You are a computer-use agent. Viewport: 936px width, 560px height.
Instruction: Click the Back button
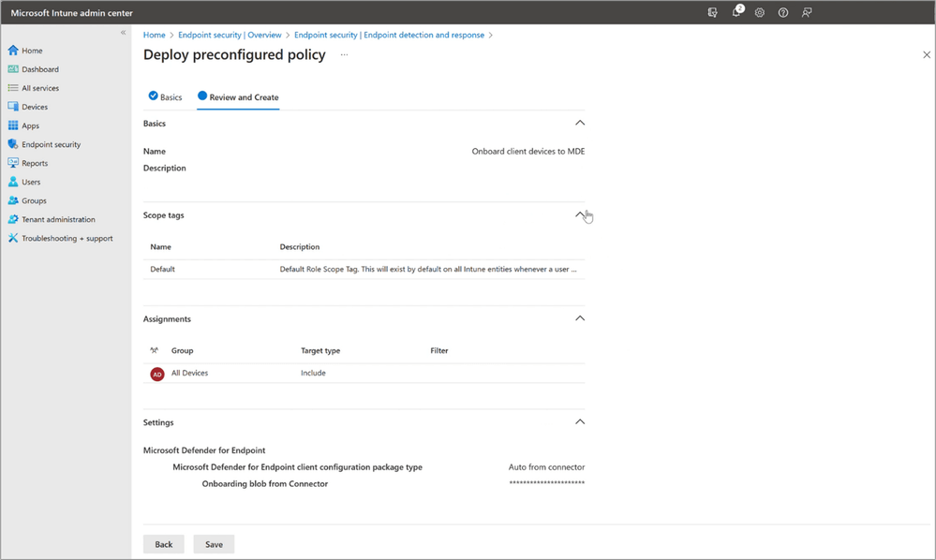point(164,544)
